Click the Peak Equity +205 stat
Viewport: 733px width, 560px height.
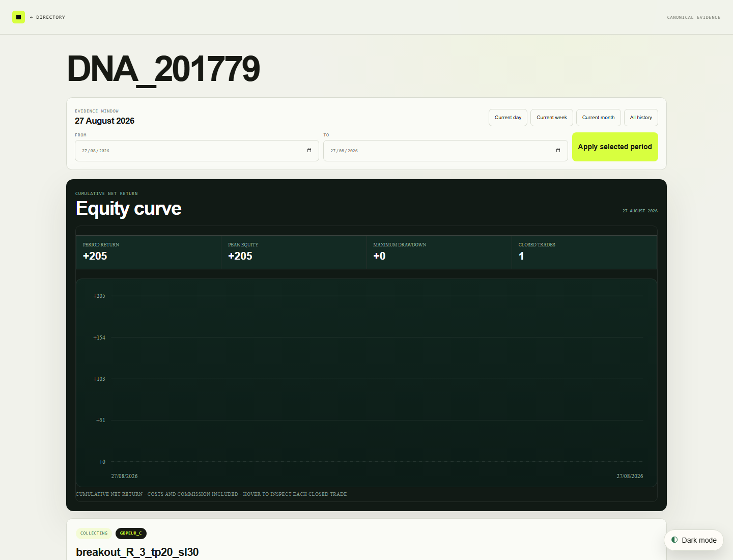click(x=294, y=252)
